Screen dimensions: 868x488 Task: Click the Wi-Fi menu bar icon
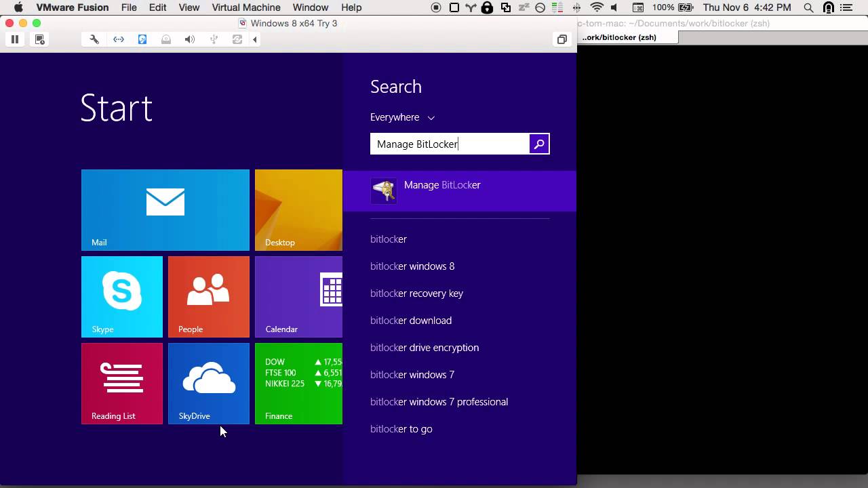click(597, 7)
